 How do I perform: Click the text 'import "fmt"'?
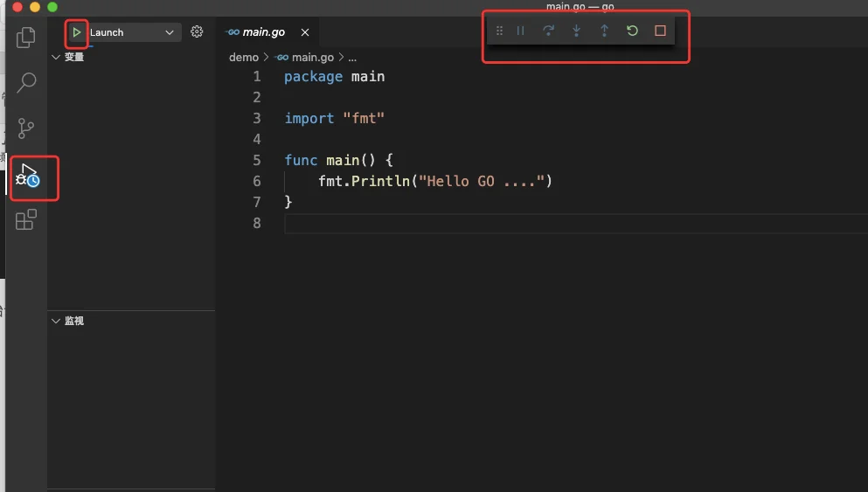pos(335,119)
